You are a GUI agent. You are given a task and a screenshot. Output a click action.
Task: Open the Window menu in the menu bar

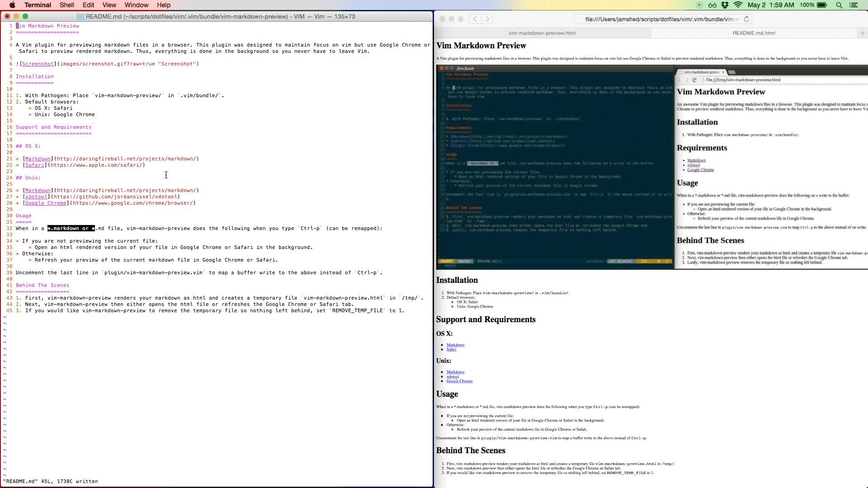point(136,5)
